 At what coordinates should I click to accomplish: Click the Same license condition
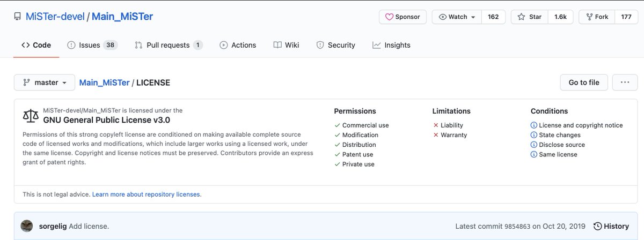click(554, 154)
